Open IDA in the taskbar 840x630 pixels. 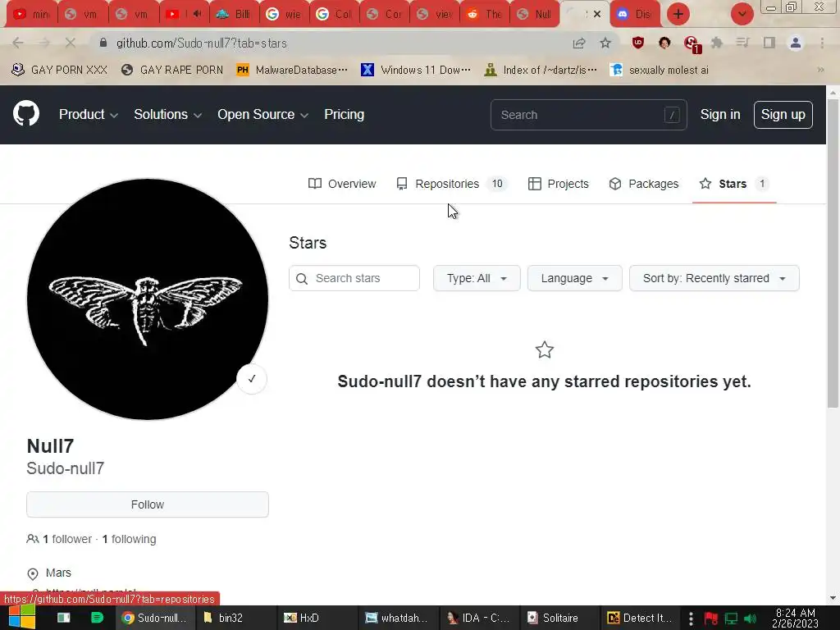pyautogui.click(x=478, y=618)
